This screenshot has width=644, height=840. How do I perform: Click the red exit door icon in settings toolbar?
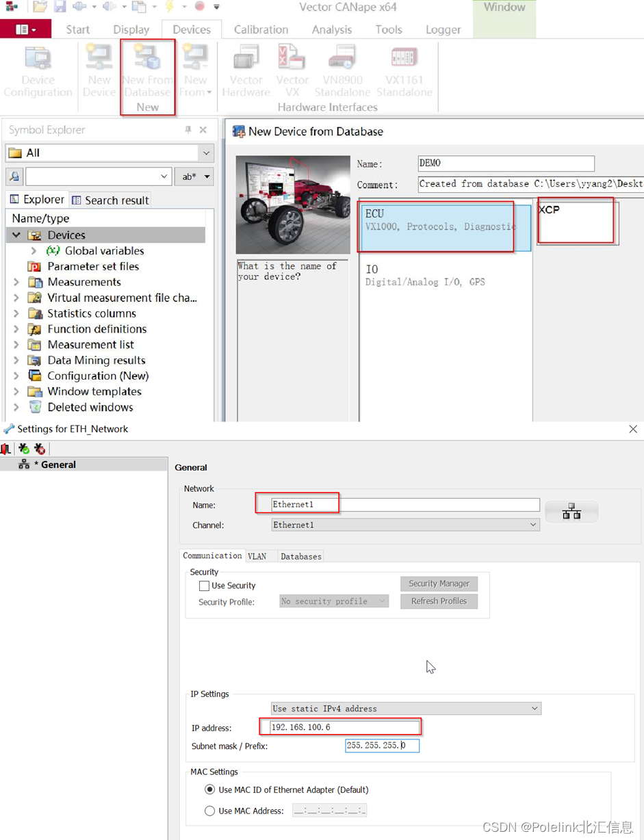[5, 449]
